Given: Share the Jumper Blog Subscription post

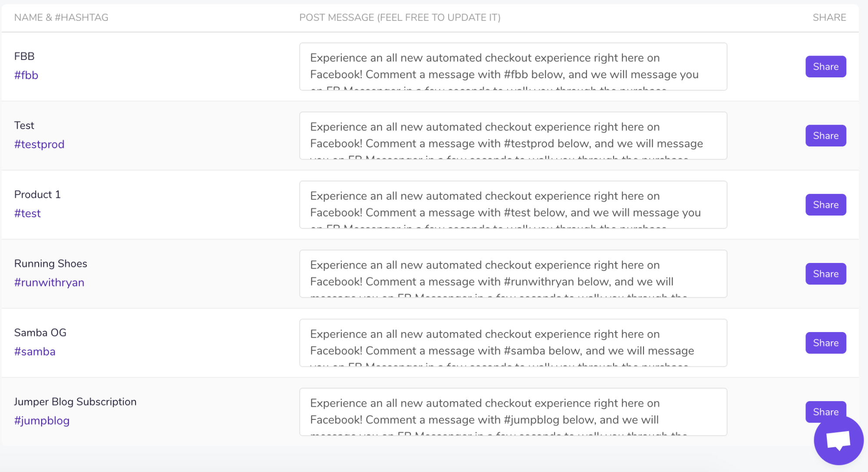Looking at the screenshot, I should tap(825, 412).
